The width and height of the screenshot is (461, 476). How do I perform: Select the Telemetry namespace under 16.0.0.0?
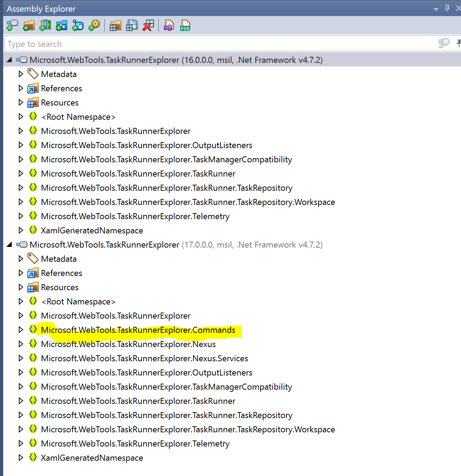[135, 216]
